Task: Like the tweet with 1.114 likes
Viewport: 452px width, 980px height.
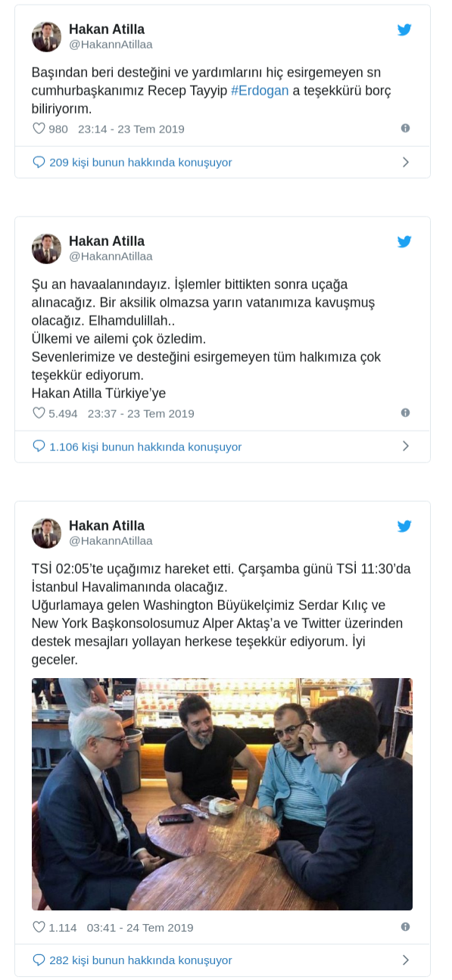Action: tap(39, 927)
